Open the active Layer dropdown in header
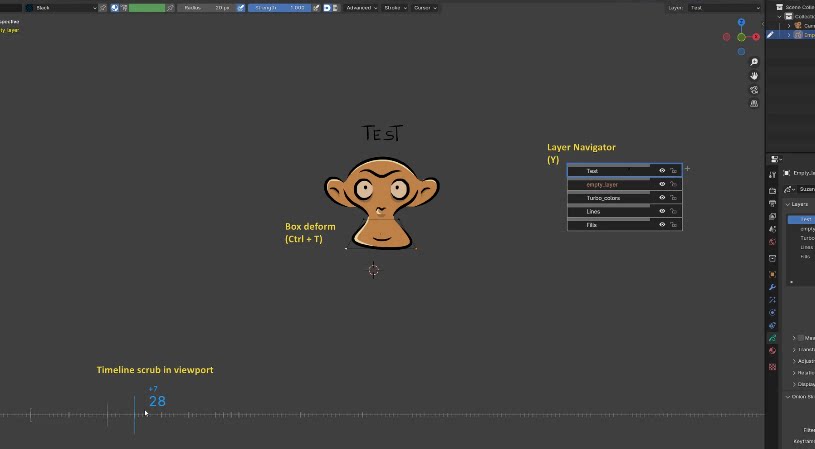 [x=725, y=8]
